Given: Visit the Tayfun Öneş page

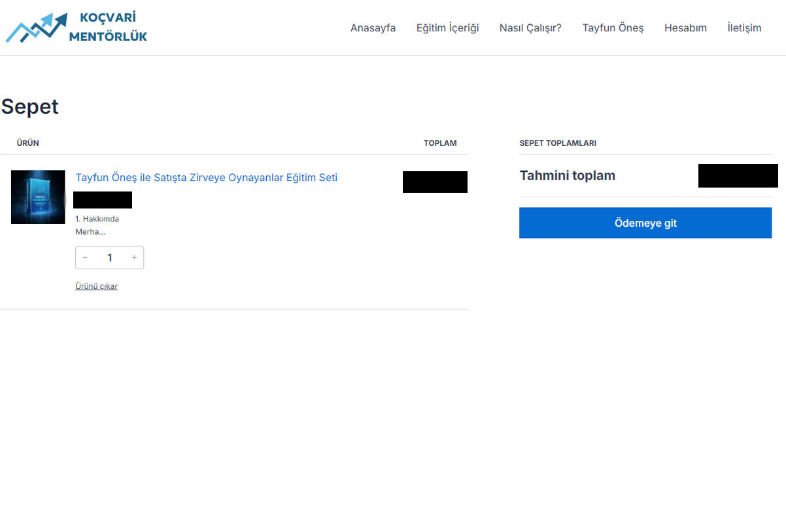Looking at the screenshot, I should (x=613, y=28).
